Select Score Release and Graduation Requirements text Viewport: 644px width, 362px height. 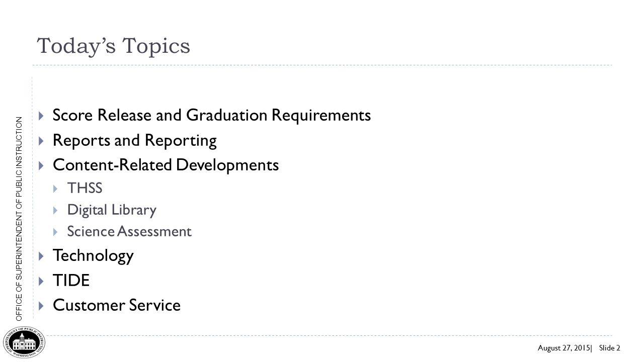point(212,116)
